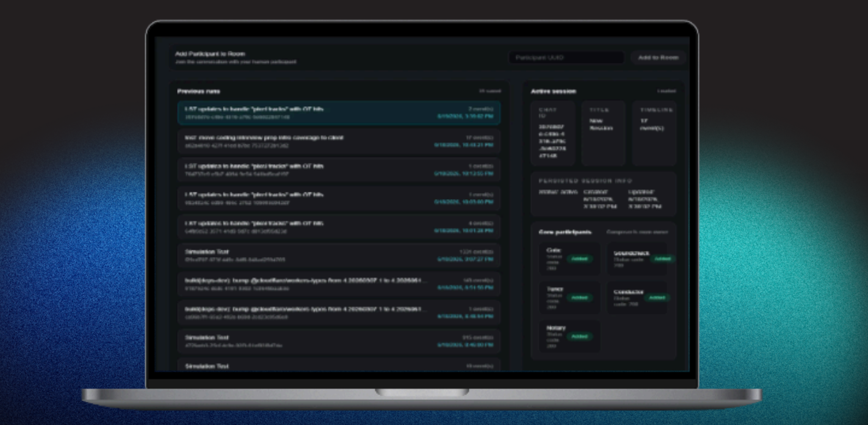Click the Added badge on Tuner
Screen dimensions: 868x425
click(x=579, y=297)
